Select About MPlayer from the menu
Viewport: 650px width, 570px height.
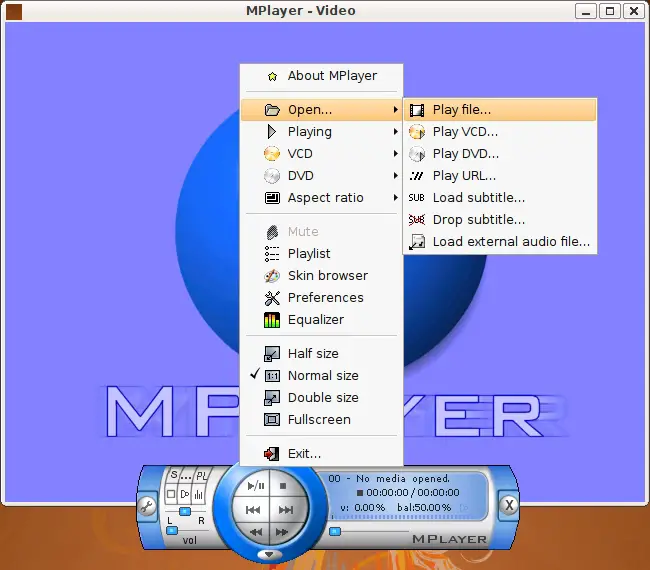pos(321,76)
